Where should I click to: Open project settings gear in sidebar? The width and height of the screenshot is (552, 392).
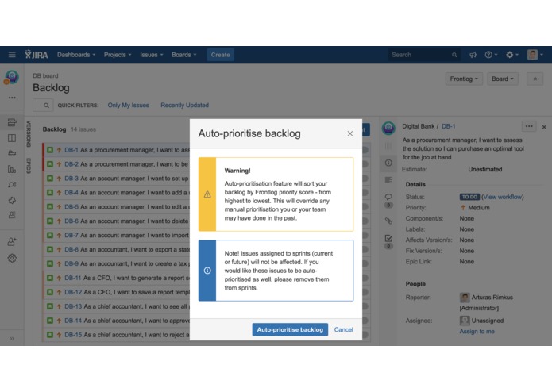pos(12,258)
